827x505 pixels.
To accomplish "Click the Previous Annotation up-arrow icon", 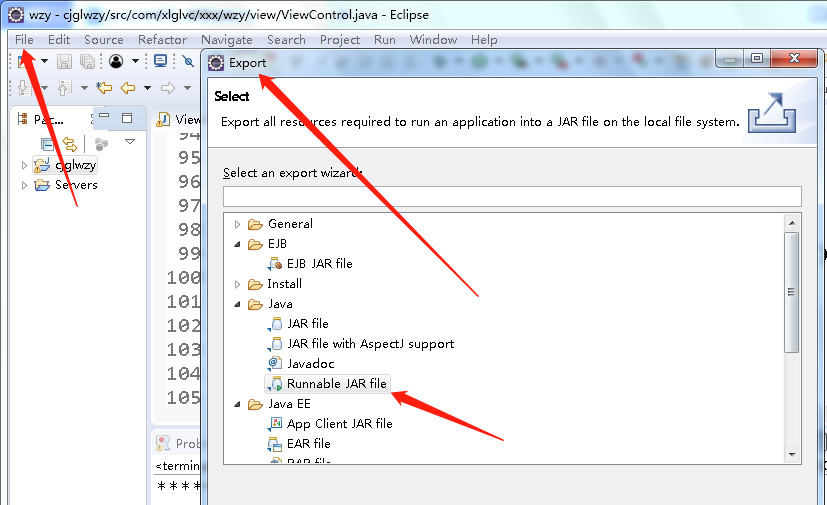I will [x=64, y=88].
